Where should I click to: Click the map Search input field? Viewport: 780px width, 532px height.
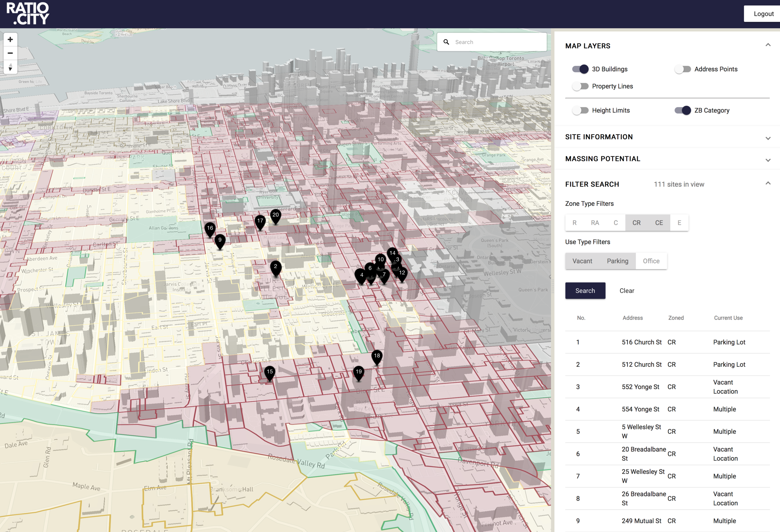click(492, 42)
